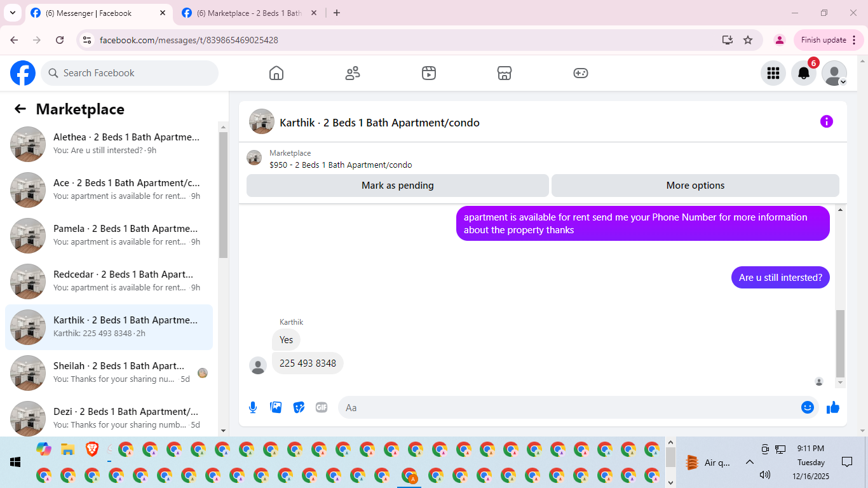This screenshot has height=488, width=868.
Task: Open Chrome profile avatar icon
Action: (779, 40)
